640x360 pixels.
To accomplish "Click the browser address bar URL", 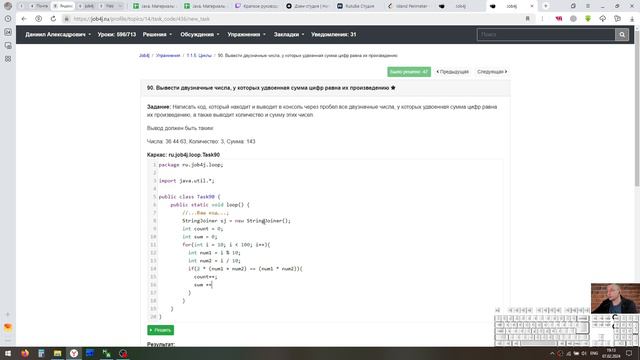I will coord(141,19).
